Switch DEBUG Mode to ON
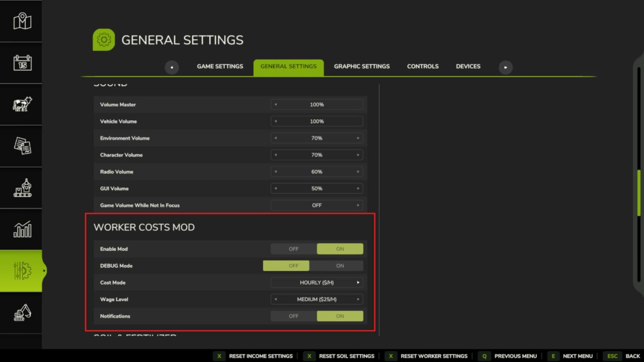 [340, 265]
